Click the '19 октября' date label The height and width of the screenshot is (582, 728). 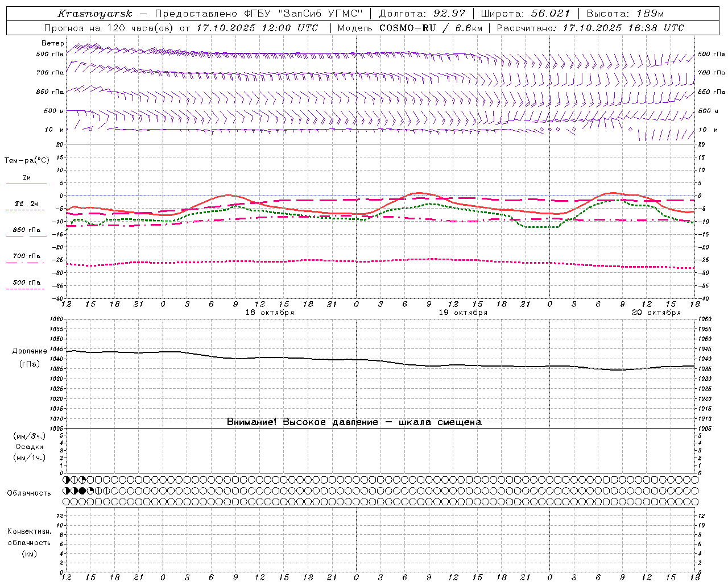[463, 313]
